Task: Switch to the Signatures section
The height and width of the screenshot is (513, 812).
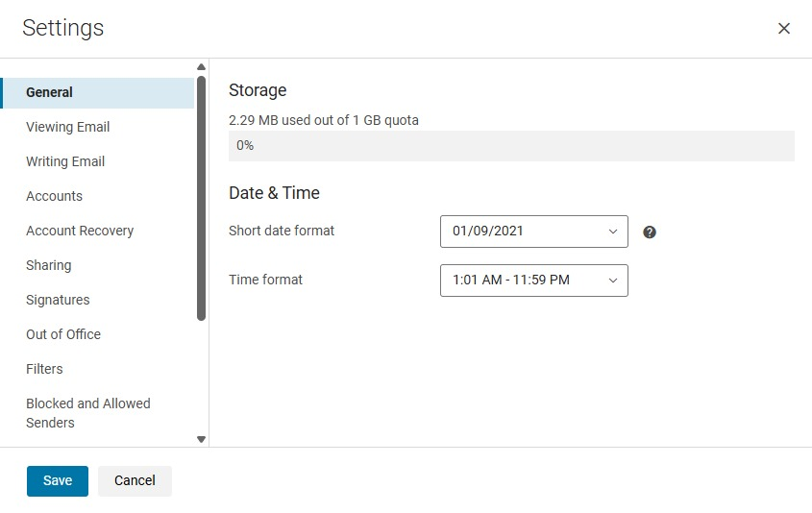Action: (x=58, y=300)
